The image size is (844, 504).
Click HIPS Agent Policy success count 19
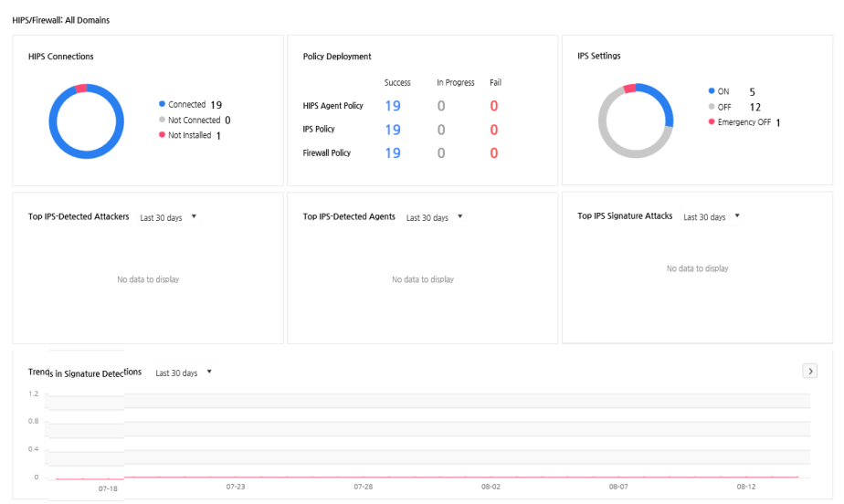point(393,106)
